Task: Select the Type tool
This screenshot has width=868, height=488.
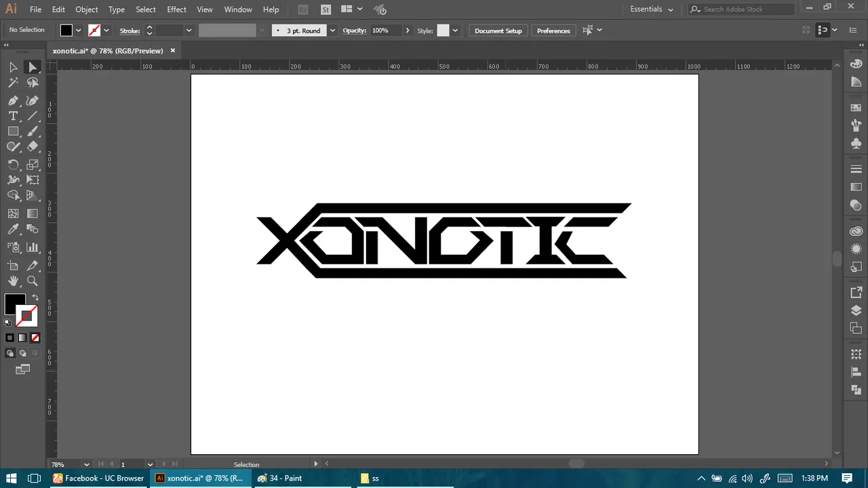Action: point(13,116)
